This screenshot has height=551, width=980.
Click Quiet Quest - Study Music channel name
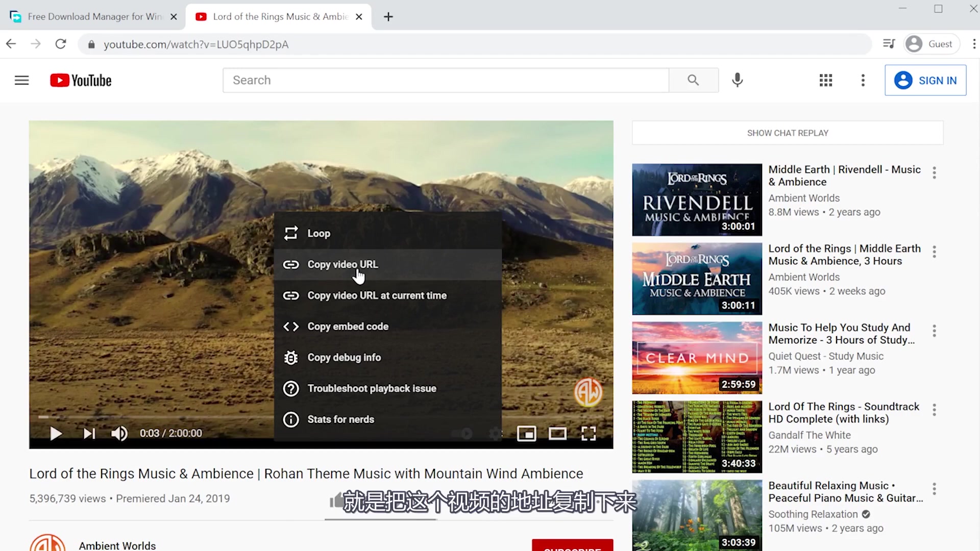pyautogui.click(x=826, y=356)
